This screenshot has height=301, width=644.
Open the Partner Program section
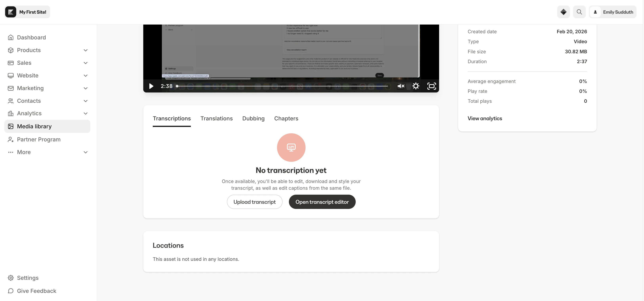pos(39,139)
